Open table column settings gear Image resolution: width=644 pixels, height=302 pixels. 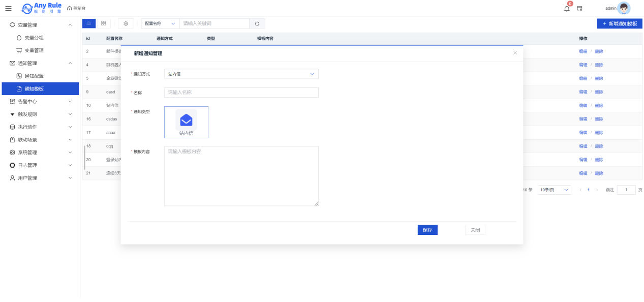[126, 23]
